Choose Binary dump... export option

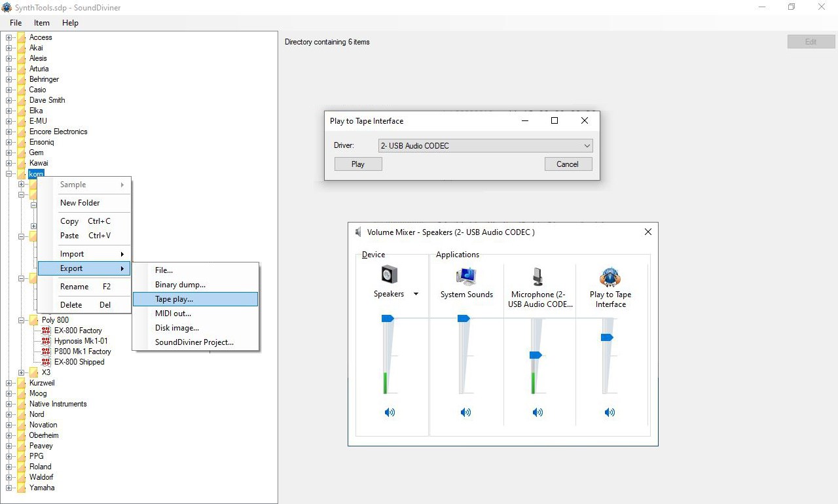195,285
